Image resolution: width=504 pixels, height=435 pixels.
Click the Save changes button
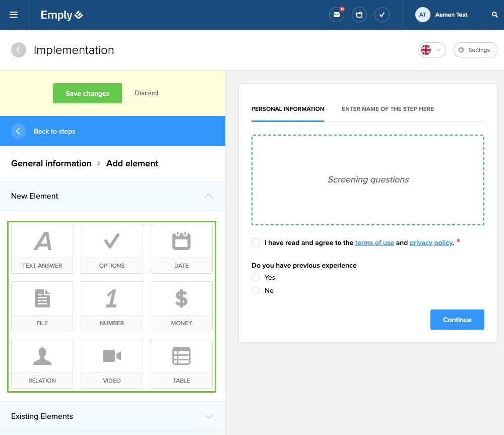87,93
